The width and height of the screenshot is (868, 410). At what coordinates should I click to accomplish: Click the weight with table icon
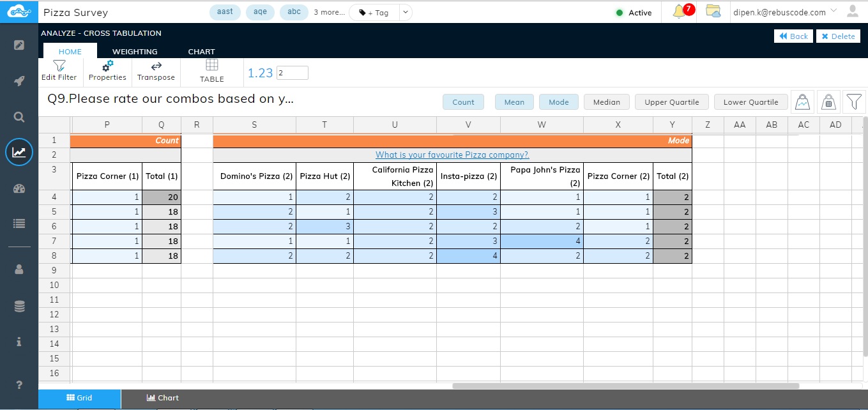click(x=828, y=101)
